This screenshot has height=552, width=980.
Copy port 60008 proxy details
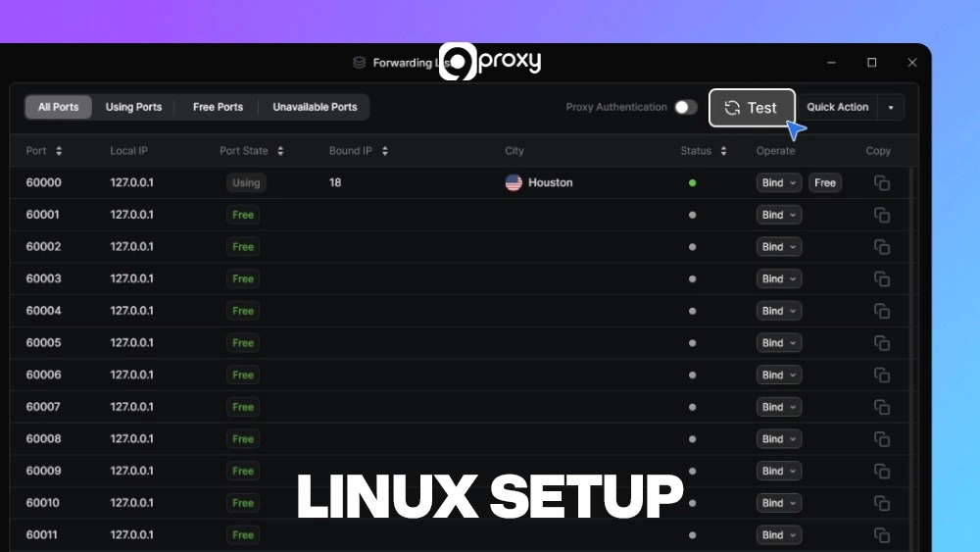pyautogui.click(x=882, y=439)
